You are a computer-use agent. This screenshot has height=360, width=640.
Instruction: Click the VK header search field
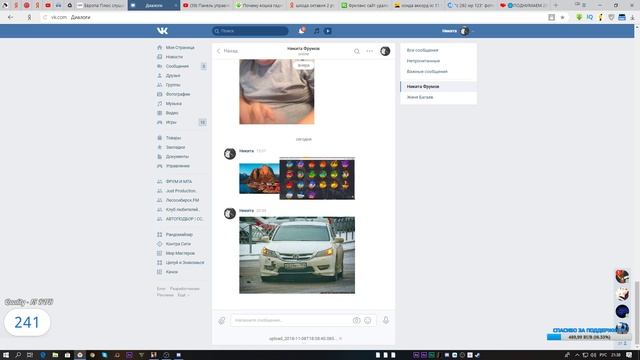(250, 31)
